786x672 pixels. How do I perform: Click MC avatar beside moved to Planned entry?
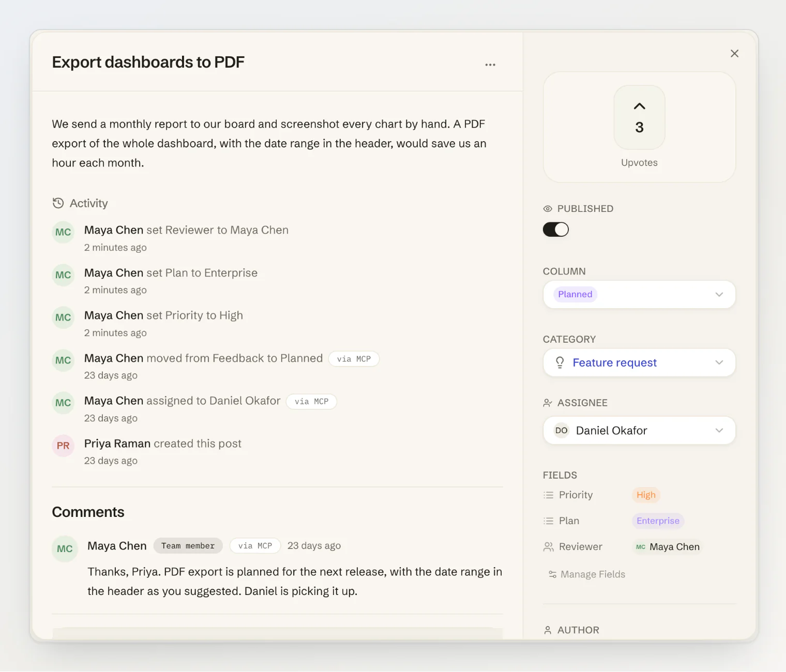[x=63, y=360]
